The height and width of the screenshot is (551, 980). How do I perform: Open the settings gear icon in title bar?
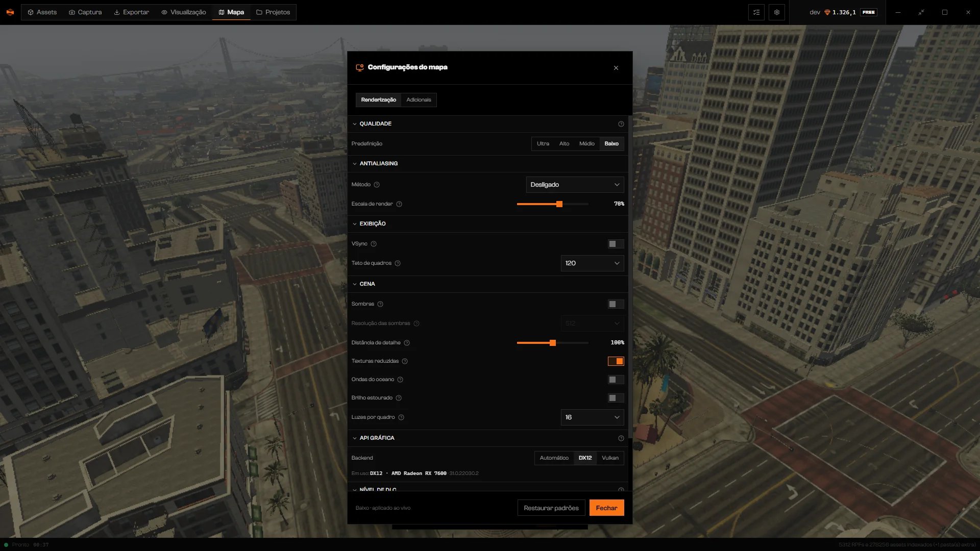[777, 12]
